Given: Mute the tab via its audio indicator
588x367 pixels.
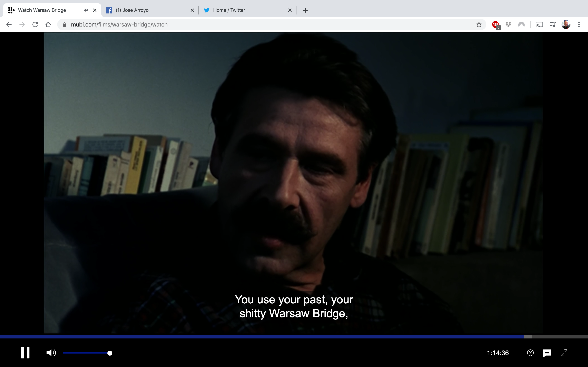Looking at the screenshot, I should (86, 10).
